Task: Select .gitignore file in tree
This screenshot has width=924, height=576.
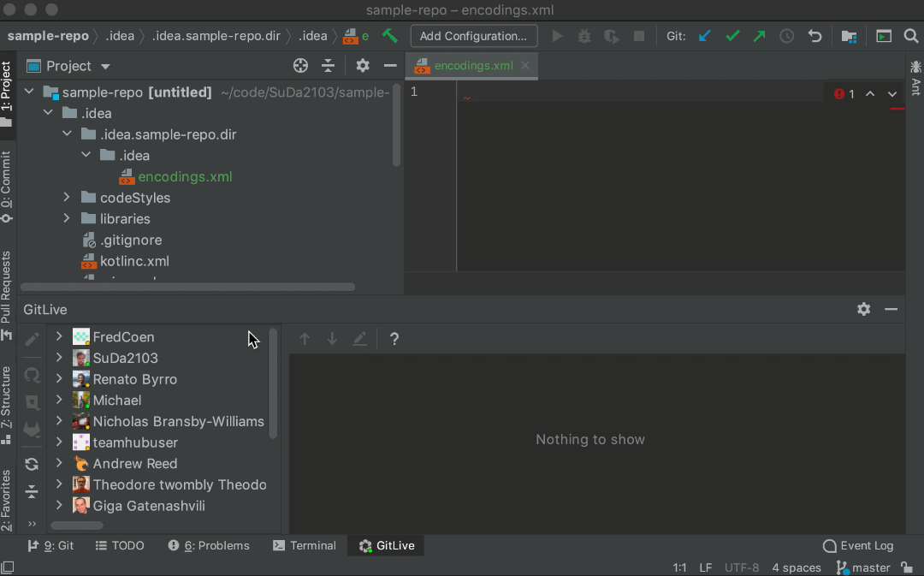Action: [x=131, y=240]
